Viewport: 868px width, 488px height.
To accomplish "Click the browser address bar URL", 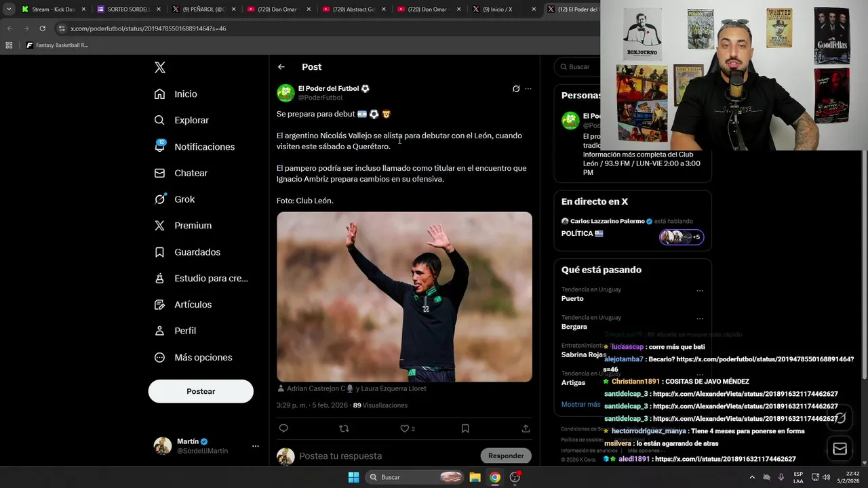I will (149, 28).
